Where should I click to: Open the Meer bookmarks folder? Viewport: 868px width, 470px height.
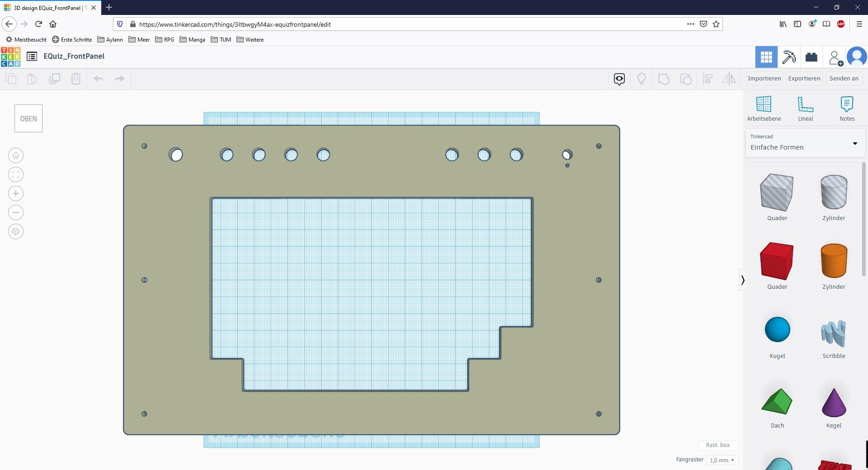(139, 40)
